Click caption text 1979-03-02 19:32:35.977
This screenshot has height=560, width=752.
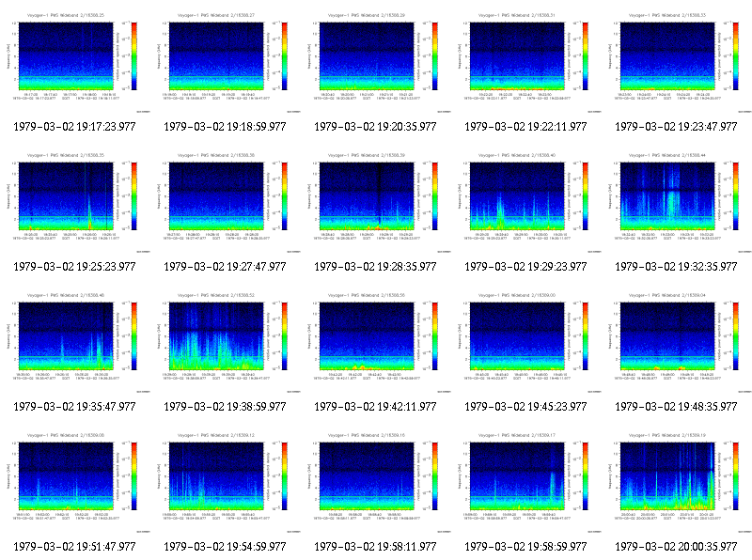(676, 267)
